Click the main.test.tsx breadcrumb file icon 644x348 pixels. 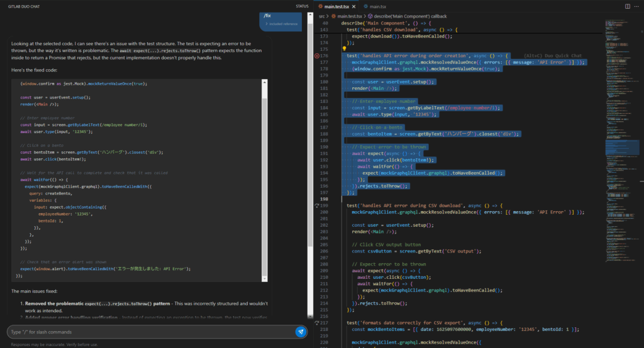333,16
